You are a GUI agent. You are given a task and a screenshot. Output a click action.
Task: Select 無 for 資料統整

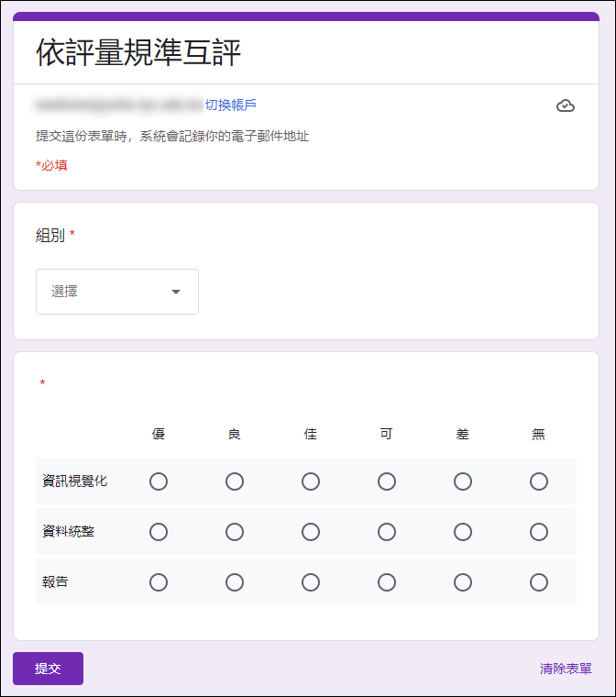tap(539, 532)
